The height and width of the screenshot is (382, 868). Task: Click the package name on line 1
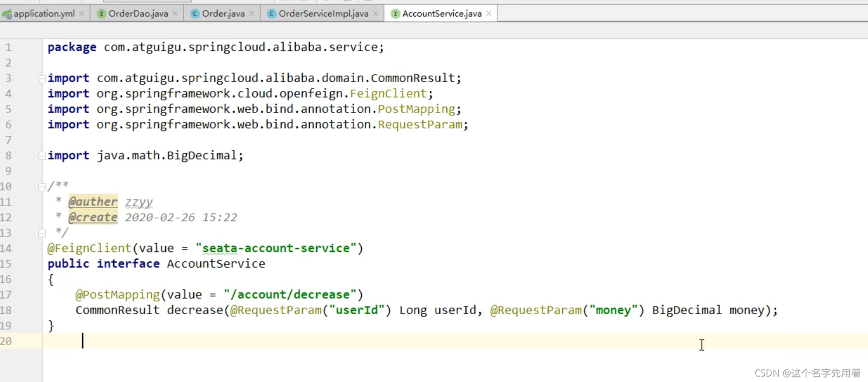pos(241,47)
